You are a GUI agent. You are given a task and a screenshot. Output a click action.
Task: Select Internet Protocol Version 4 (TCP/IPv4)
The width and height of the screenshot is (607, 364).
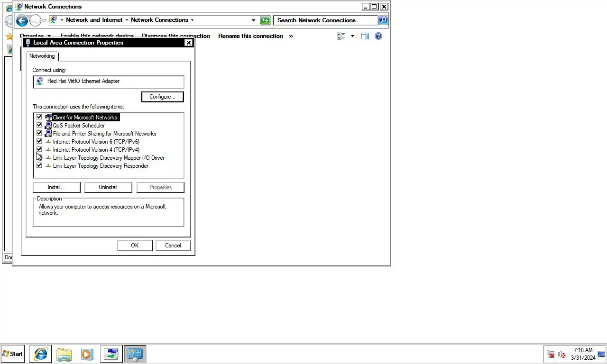96,150
